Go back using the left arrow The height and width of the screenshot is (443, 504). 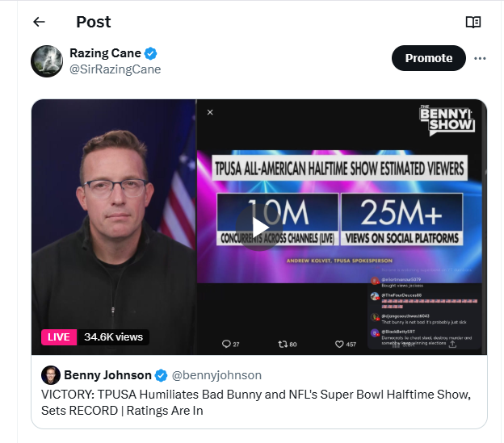click(x=40, y=22)
